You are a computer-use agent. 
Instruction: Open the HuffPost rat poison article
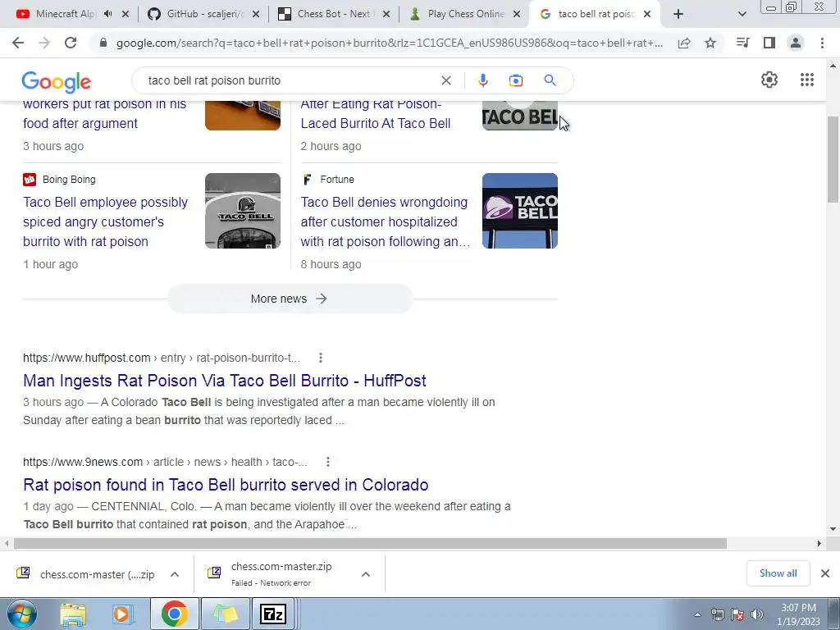225,381
